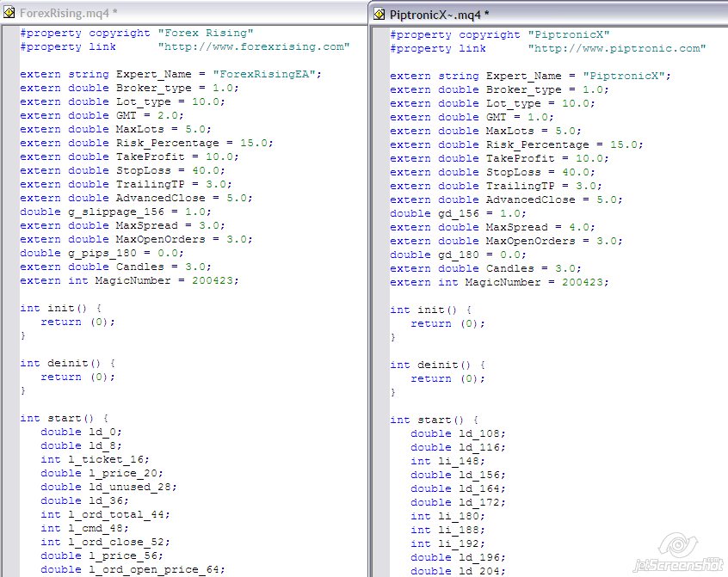Image resolution: width=728 pixels, height=577 pixels.
Task: Click ld_unused_28 variable declaration
Action: [x=108, y=488]
